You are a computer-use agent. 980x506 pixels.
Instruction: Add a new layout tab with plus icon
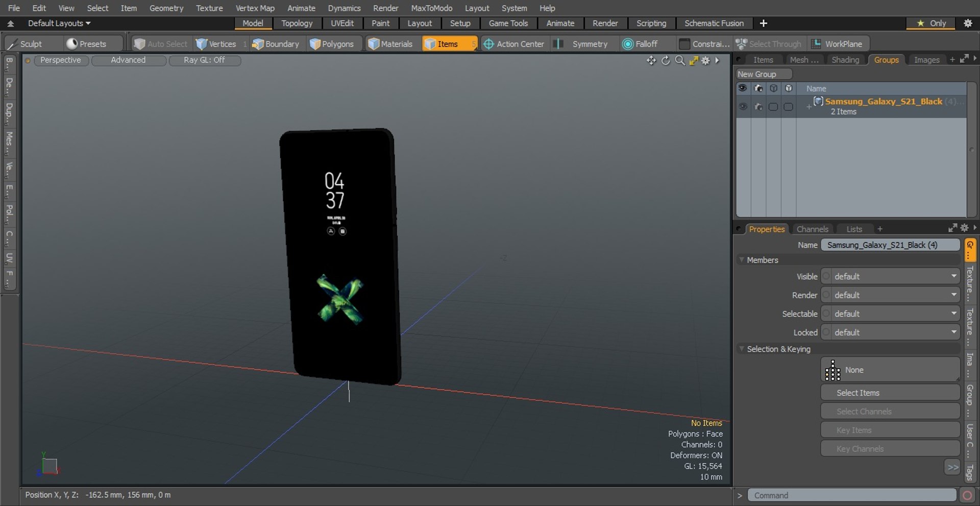[764, 23]
